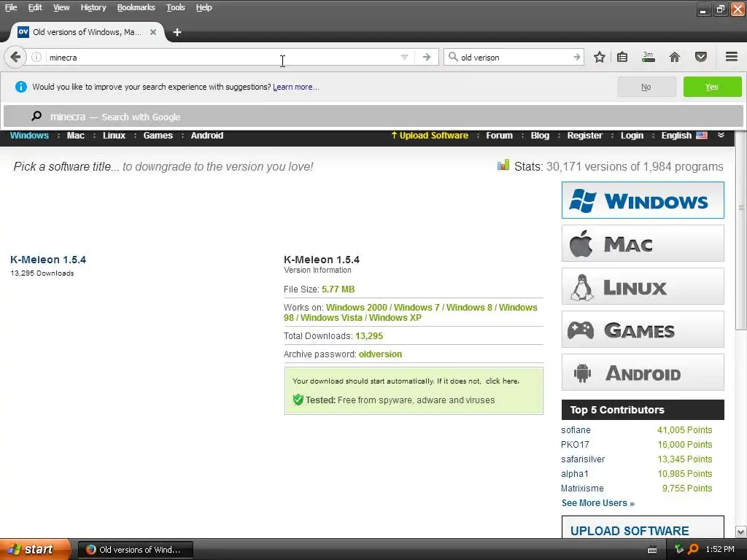This screenshot has width=747, height=560.
Task: Open contributor alpha1's profile
Action: [x=575, y=474]
